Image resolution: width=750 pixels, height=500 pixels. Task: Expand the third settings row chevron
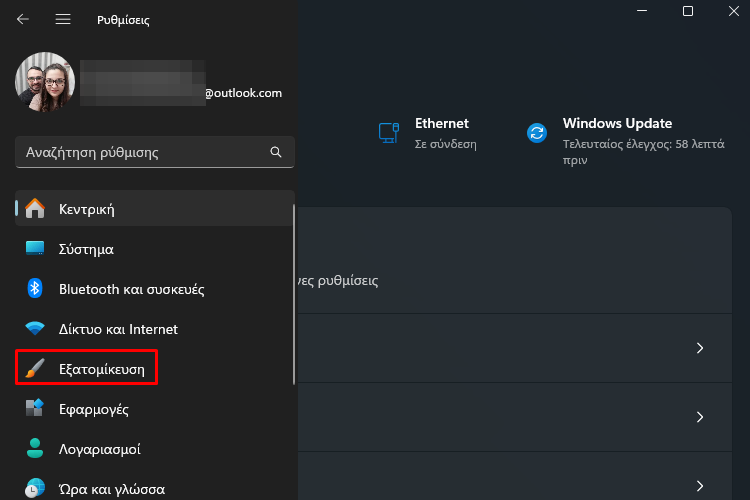pos(700,486)
